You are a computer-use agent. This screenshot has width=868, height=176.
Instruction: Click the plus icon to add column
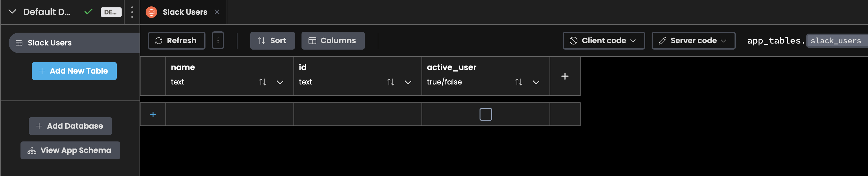point(565,76)
